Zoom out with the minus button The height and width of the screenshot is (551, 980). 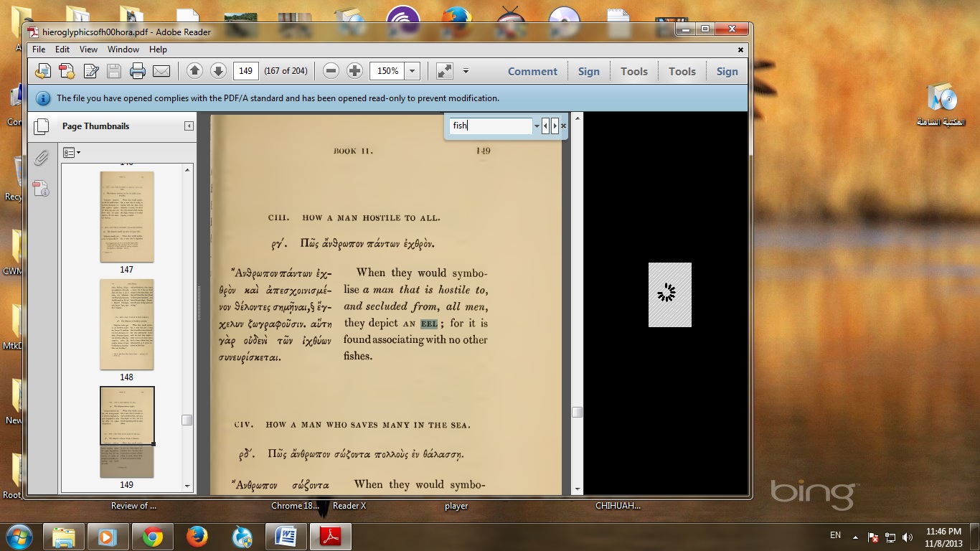tap(331, 71)
